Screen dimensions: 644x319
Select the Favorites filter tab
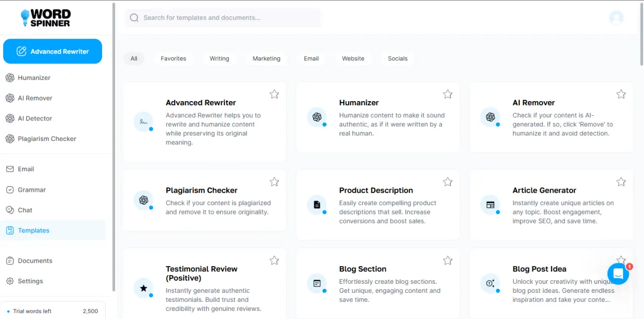[174, 58]
